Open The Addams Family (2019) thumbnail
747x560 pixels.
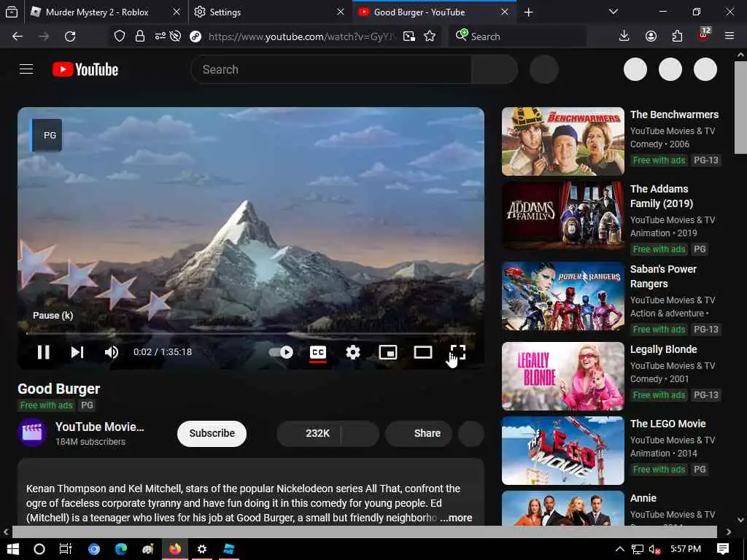click(x=562, y=215)
